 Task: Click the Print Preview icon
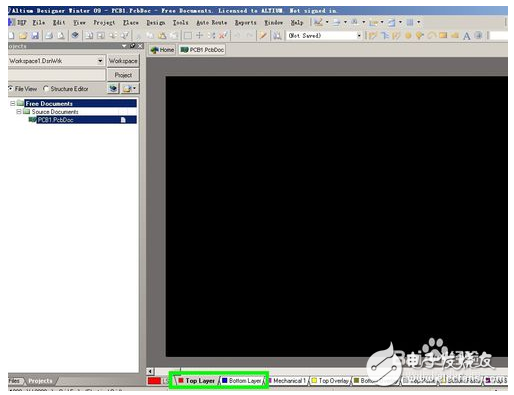click(61, 35)
